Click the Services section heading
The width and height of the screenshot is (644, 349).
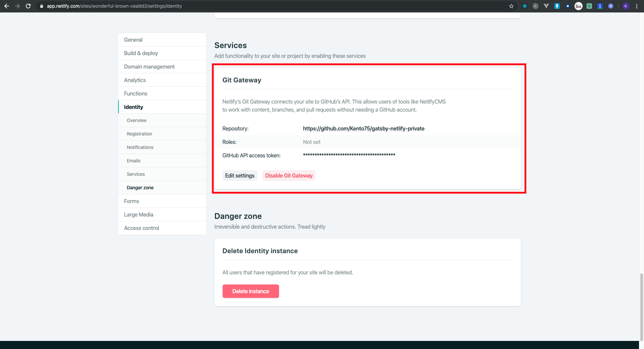pyautogui.click(x=231, y=45)
